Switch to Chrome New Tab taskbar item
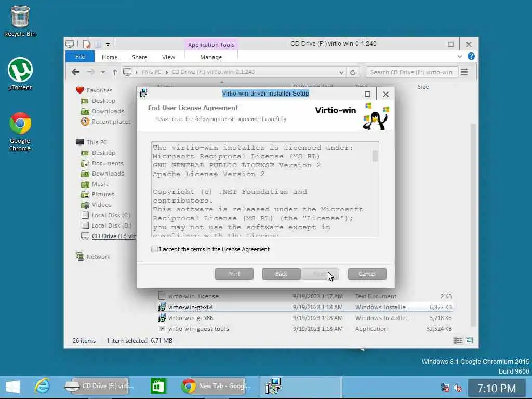This screenshot has height=399, width=532. (217, 386)
